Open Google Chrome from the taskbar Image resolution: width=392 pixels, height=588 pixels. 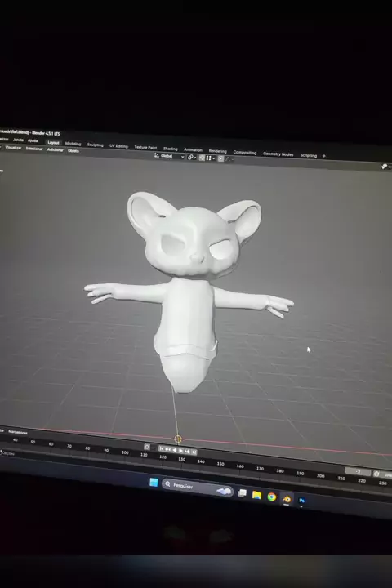point(272,497)
